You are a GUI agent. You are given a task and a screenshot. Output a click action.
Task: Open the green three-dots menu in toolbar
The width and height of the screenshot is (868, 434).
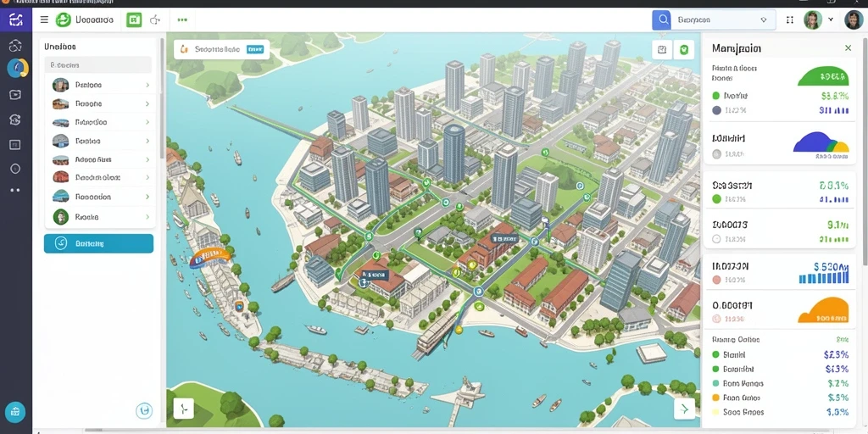tap(182, 20)
